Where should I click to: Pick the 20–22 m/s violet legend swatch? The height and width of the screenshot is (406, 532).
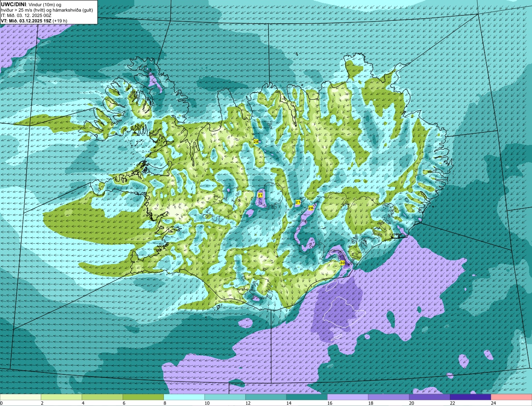[x=430, y=397]
